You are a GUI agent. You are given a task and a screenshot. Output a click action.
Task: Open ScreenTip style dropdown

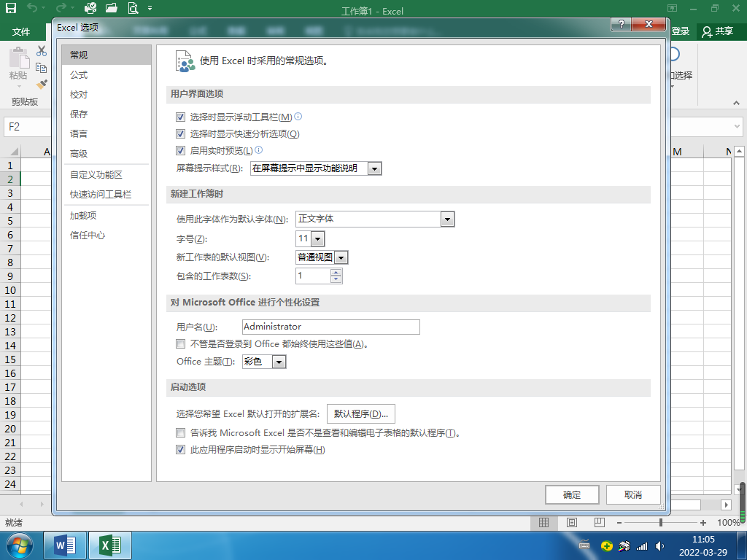(x=374, y=168)
